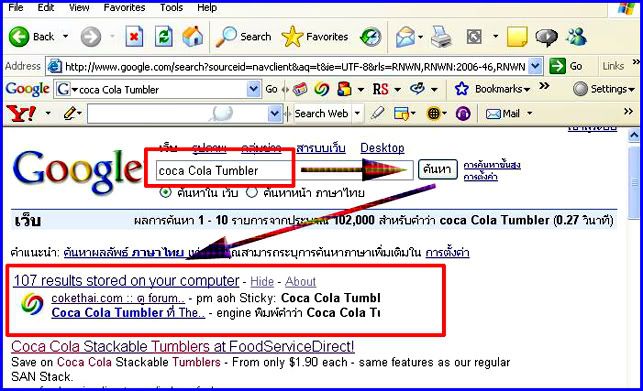Click the Mail envelope icon in IE toolbar
Viewport: 643px width, 391px height.
[405, 37]
